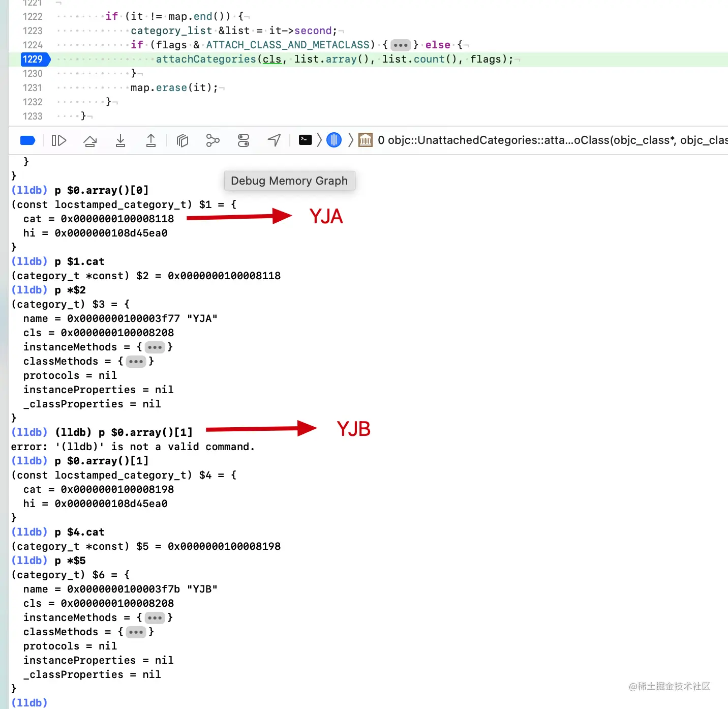Select the Step Out debug icon
Image resolution: width=728 pixels, height=709 pixels.
tap(150, 140)
